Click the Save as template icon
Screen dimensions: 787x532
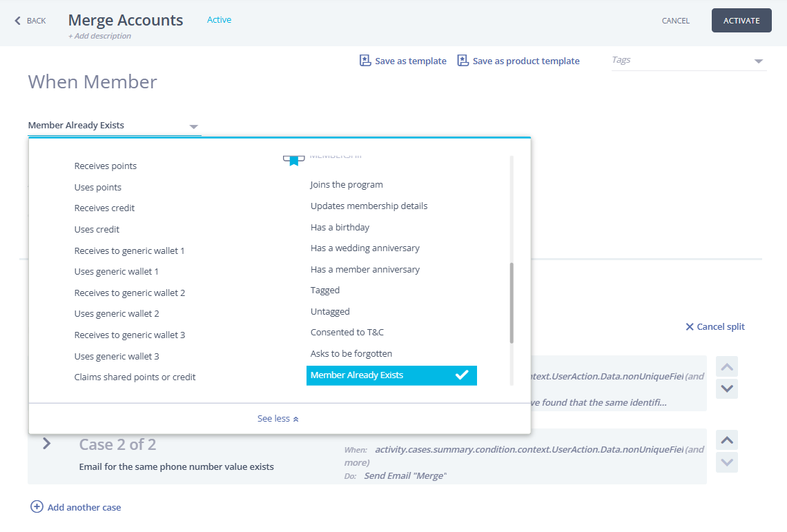(x=366, y=61)
